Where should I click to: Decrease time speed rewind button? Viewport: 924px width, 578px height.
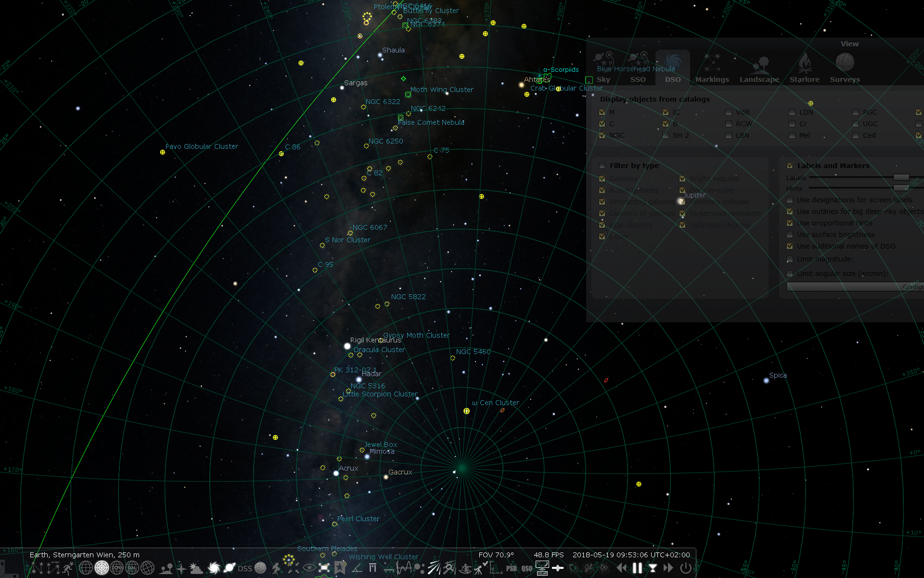622,568
